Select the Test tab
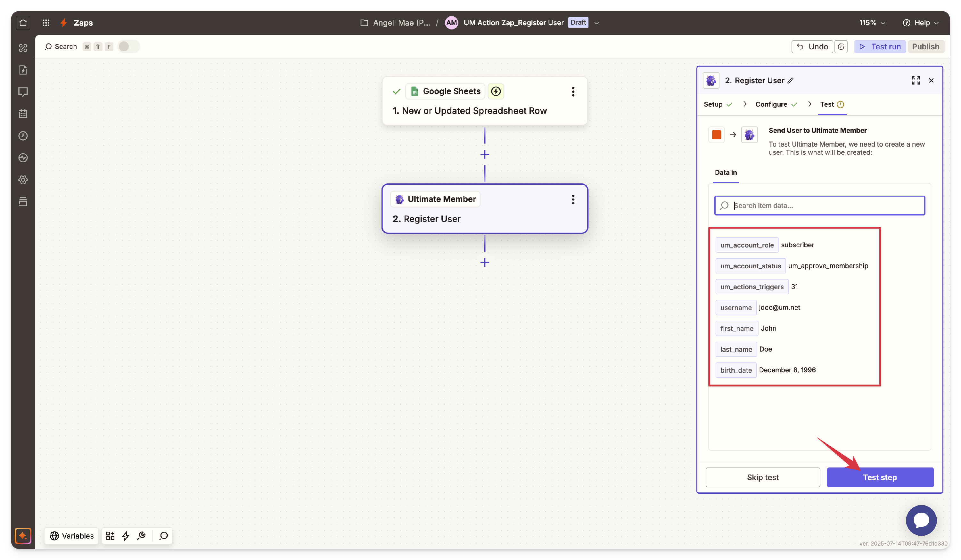961x560 pixels. [x=832, y=104]
